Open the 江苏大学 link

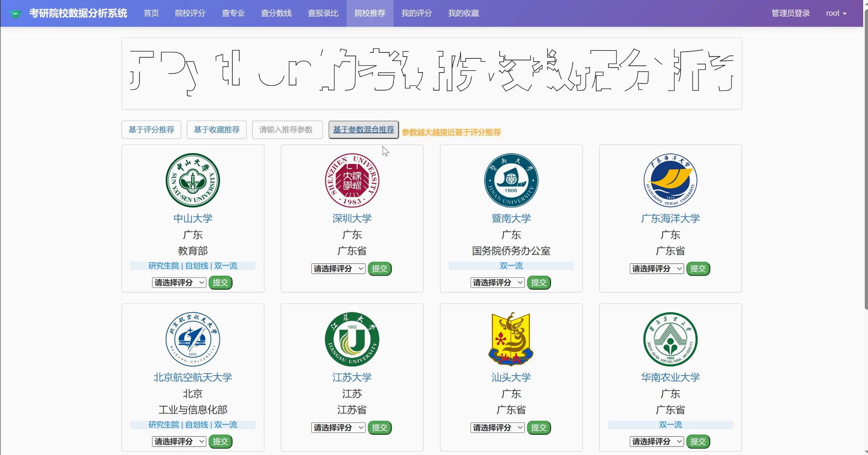pos(352,377)
